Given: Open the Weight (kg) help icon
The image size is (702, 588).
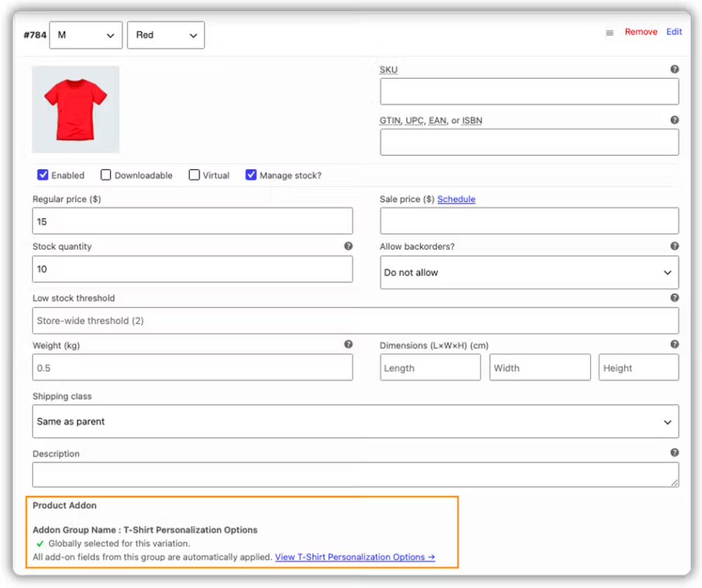Looking at the screenshot, I should [x=348, y=344].
